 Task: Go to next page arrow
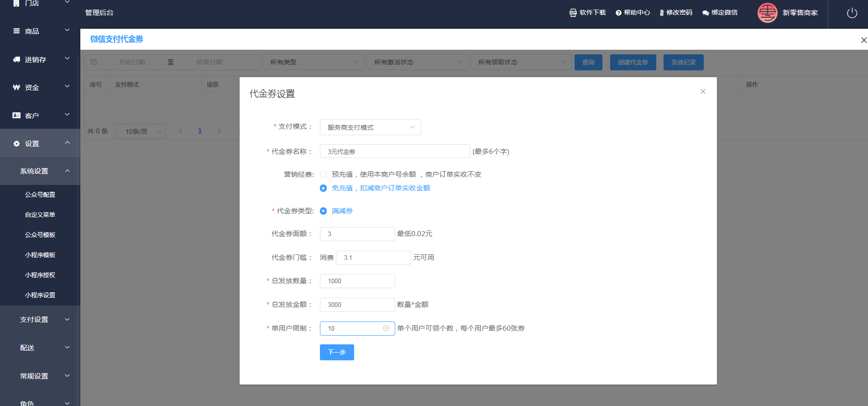point(219,131)
